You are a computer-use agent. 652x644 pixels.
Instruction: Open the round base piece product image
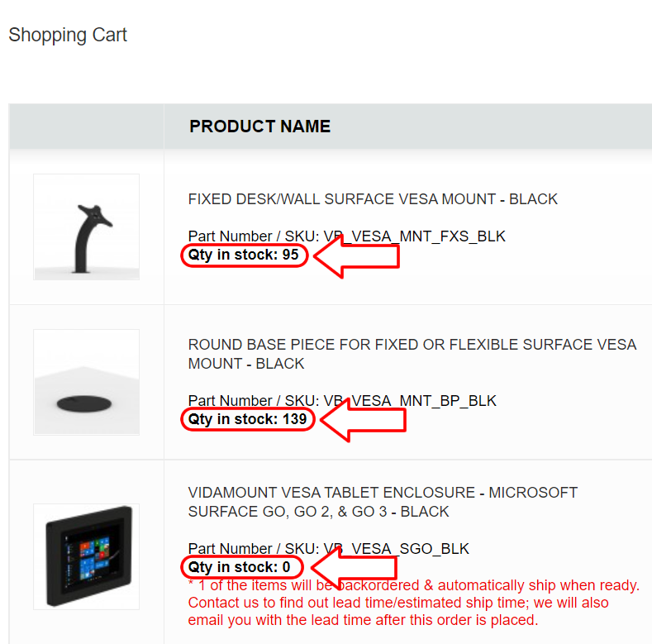(x=86, y=382)
